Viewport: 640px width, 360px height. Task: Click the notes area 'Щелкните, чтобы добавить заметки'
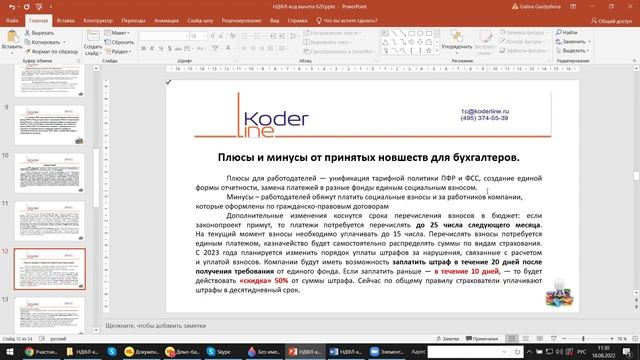pyautogui.click(x=156, y=326)
